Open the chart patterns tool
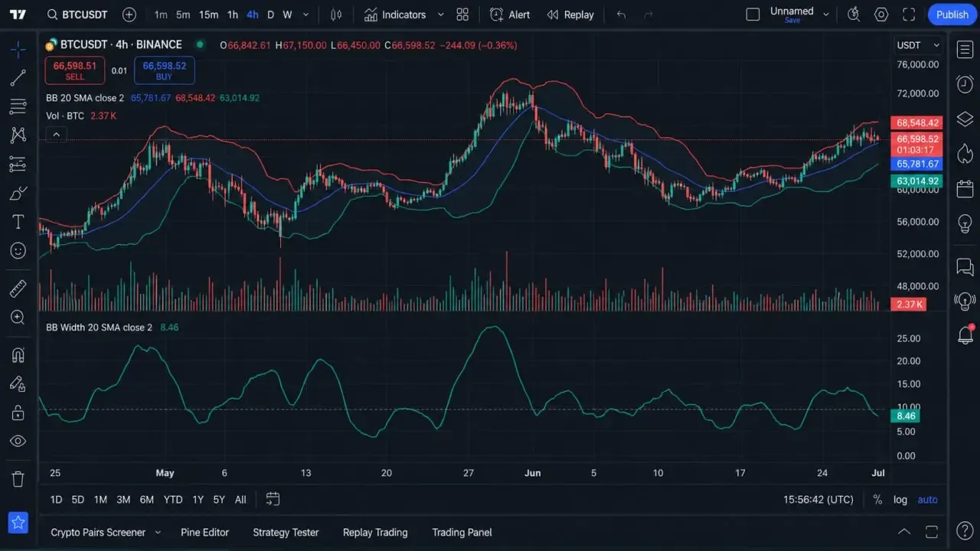This screenshot has height=551, width=980. 18,135
